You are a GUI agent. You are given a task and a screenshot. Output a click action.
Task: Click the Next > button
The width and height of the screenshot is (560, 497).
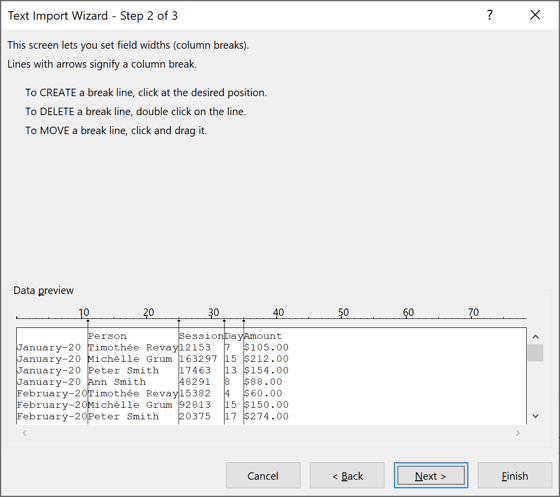pos(431,476)
